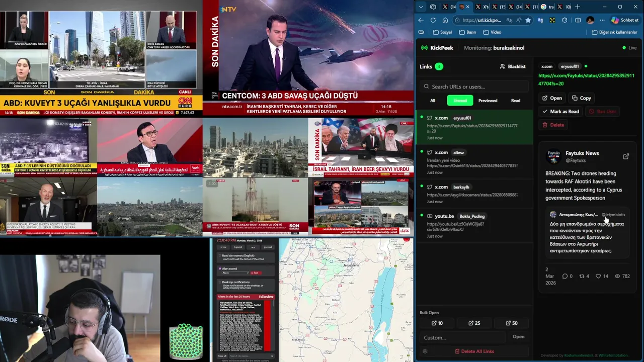Open the Sosyal bookmarks folder
The height and width of the screenshot is (362, 644).
[x=442, y=32]
